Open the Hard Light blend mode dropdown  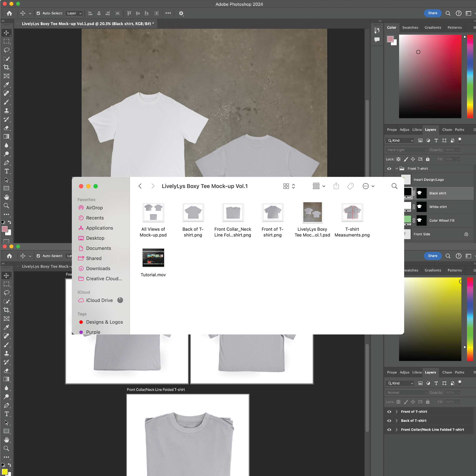pyautogui.click(x=407, y=150)
